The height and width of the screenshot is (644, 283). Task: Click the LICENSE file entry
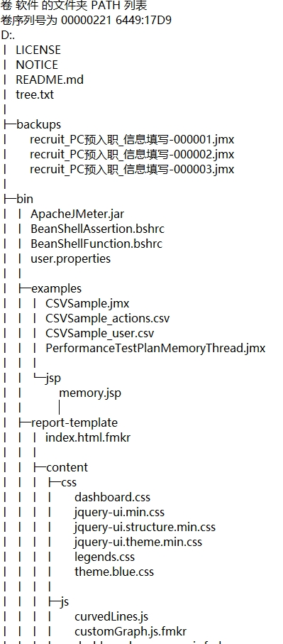click(x=38, y=50)
